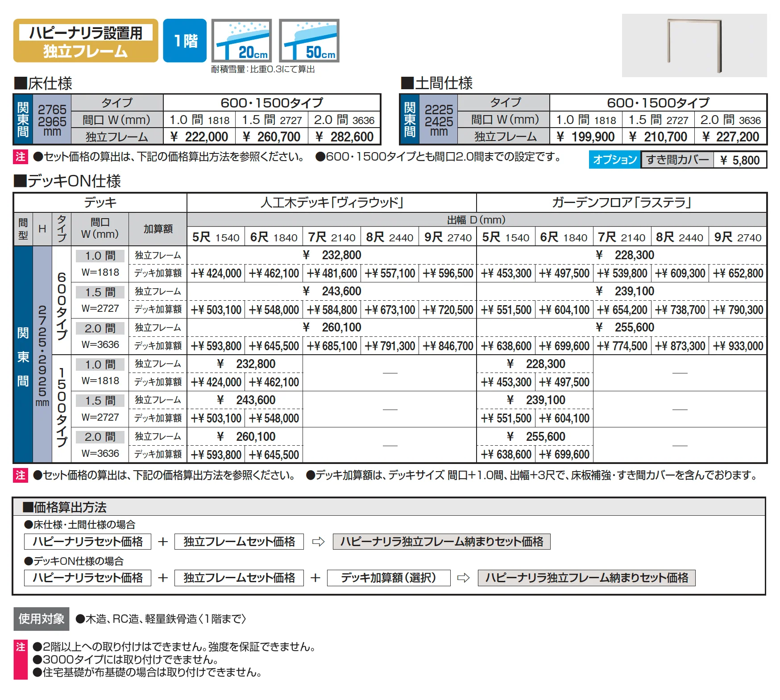Click the arrow icon in the 床仕様・土間仕様 formula
This screenshot has height=700, width=780.
[318, 542]
